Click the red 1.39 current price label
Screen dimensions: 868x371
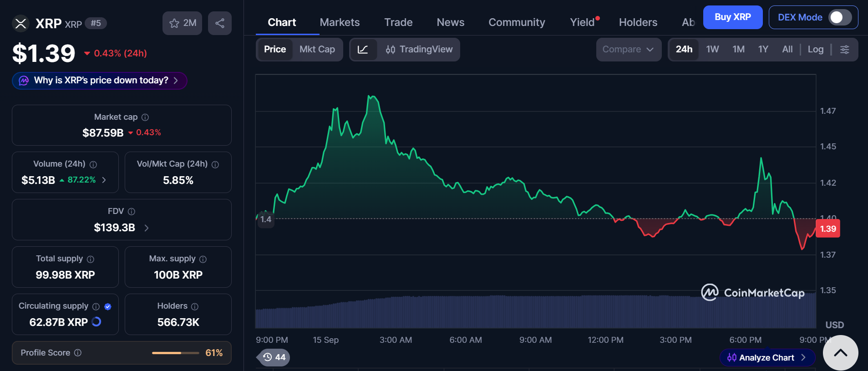(828, 229)
